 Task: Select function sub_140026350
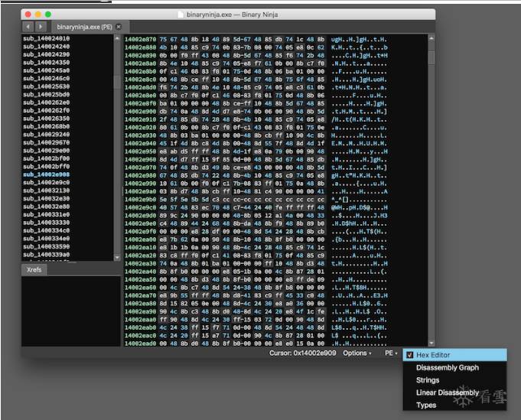pos(46,119)
